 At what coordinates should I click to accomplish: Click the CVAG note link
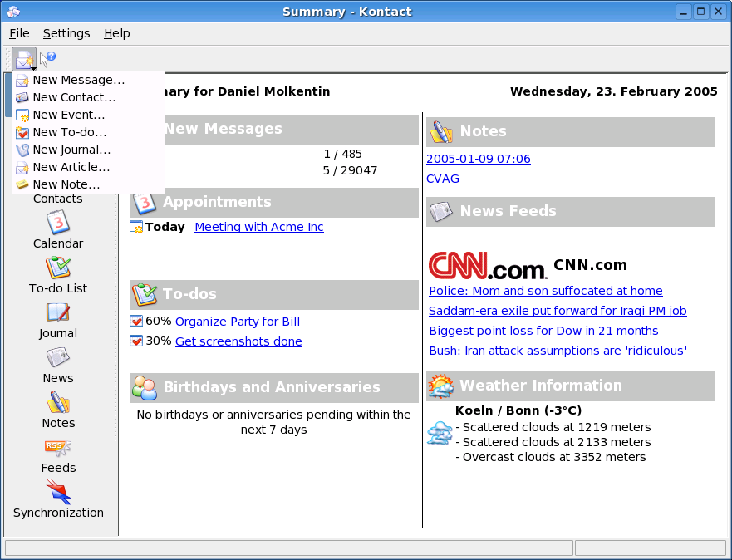(442, 179)
